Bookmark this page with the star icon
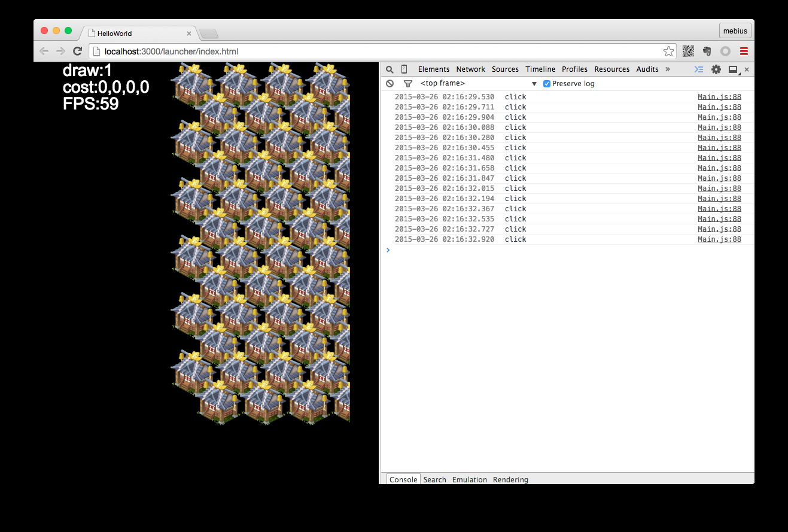788x532 pixels. (x=668, y=51)
